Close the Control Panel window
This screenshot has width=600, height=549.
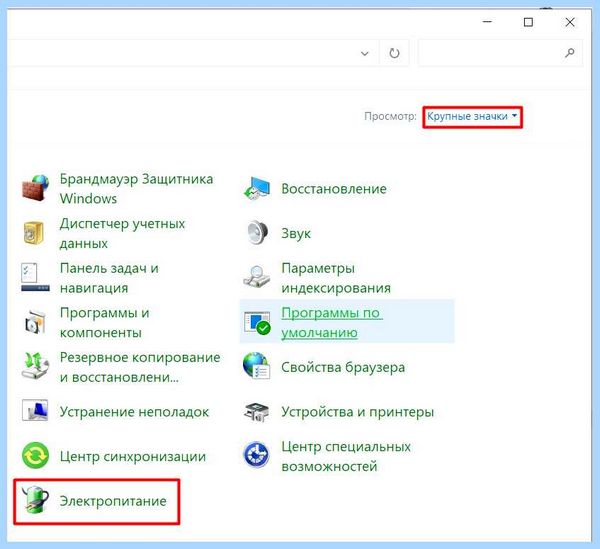570,22
